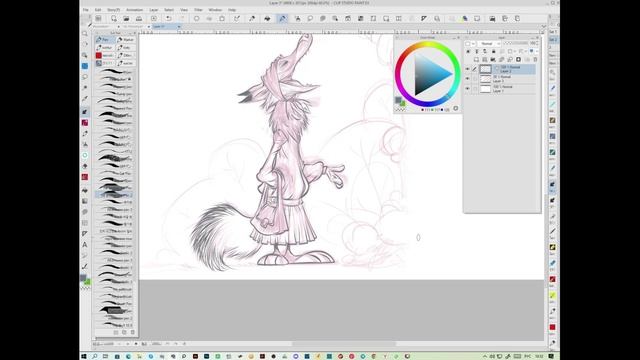
Task: Click the Undo arrow in the command bar
Action: coord(168,18)
